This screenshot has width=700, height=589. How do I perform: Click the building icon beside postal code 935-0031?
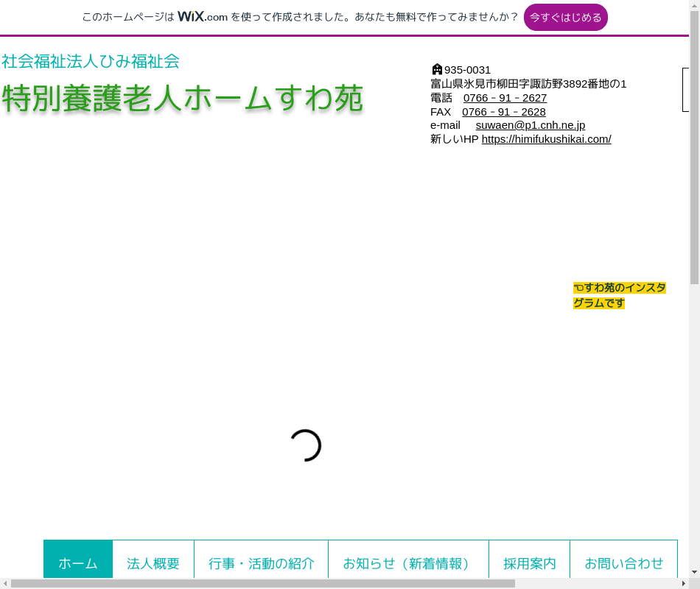pos(437,69)
